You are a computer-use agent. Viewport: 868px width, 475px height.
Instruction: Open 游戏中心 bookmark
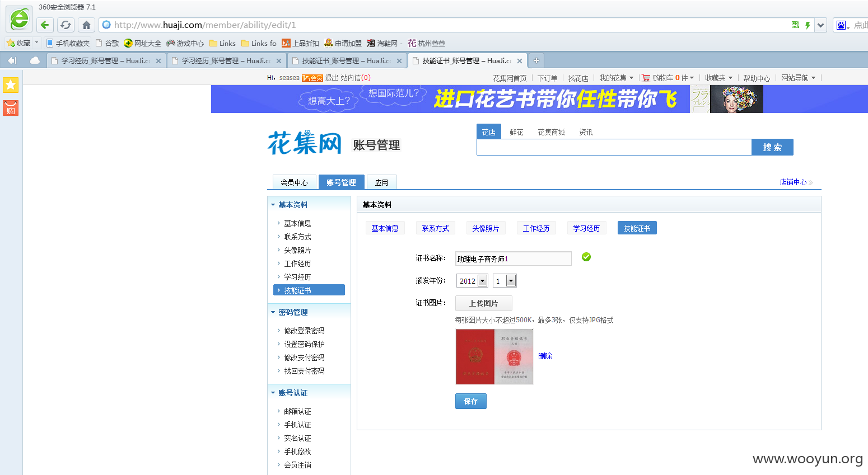point(185,43)
